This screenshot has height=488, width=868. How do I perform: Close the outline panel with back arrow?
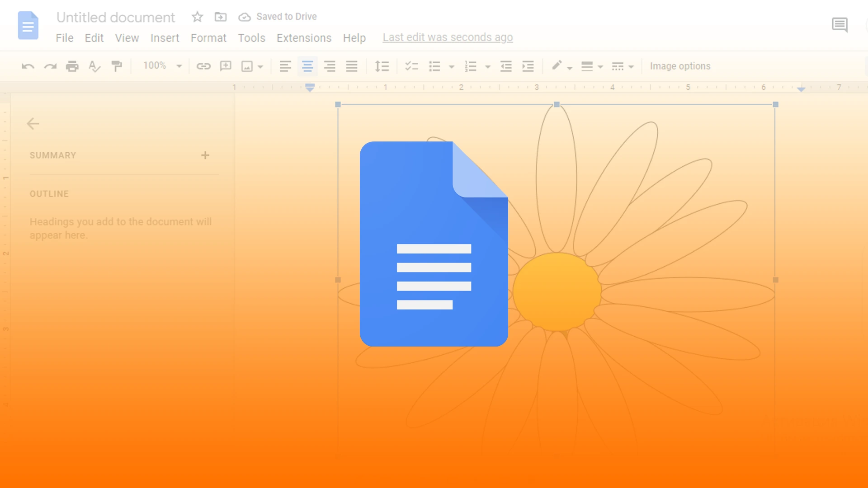pos(33,124)
